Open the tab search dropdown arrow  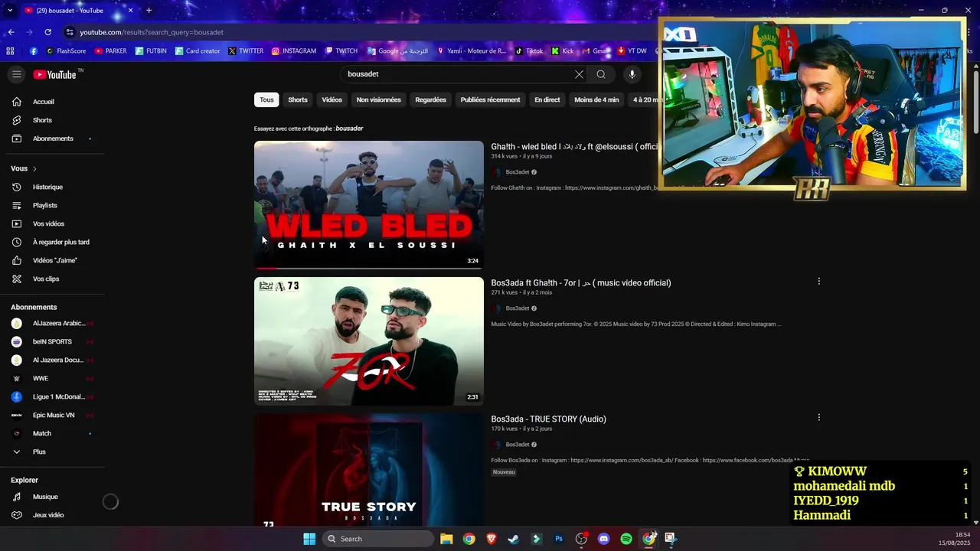tap(10, 10)
